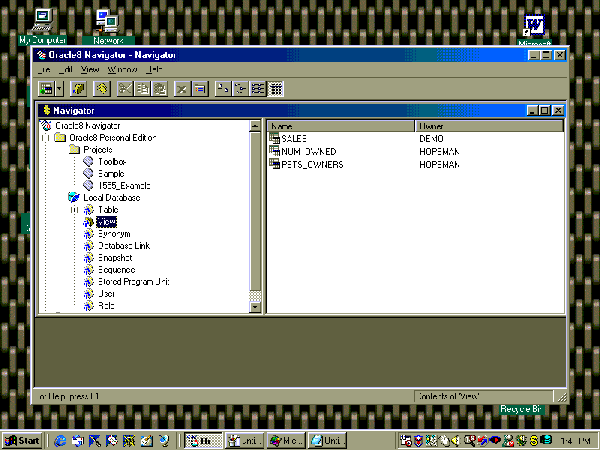Select the Sample project
The image size is (600, 450).
click(x=111, y=174)
